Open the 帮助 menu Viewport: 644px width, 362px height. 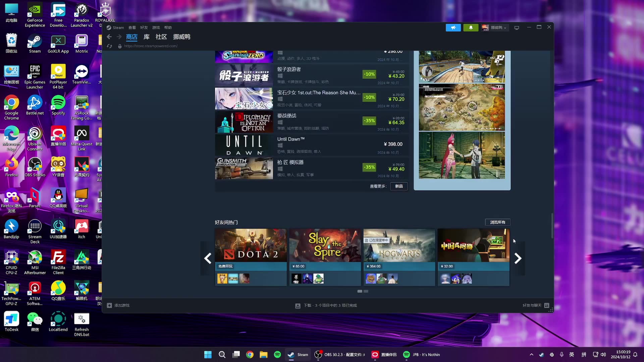click(x=168, y=27)
